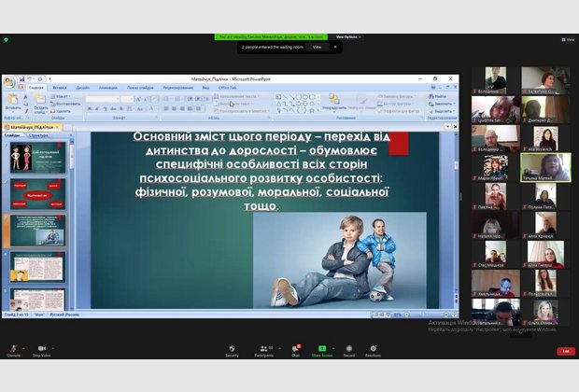Click View in waiting room notification
This screenshot has width=579, height=392.
pyautogui.click(x=317, y=46)
